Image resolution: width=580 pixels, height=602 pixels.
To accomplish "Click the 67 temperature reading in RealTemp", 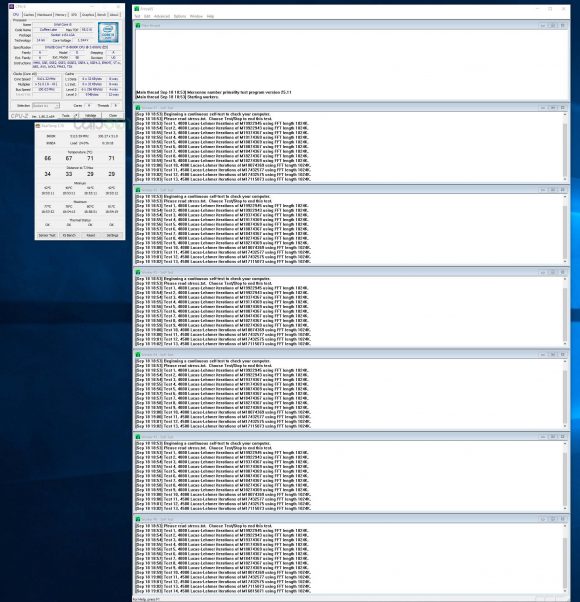I will (69, 158).
